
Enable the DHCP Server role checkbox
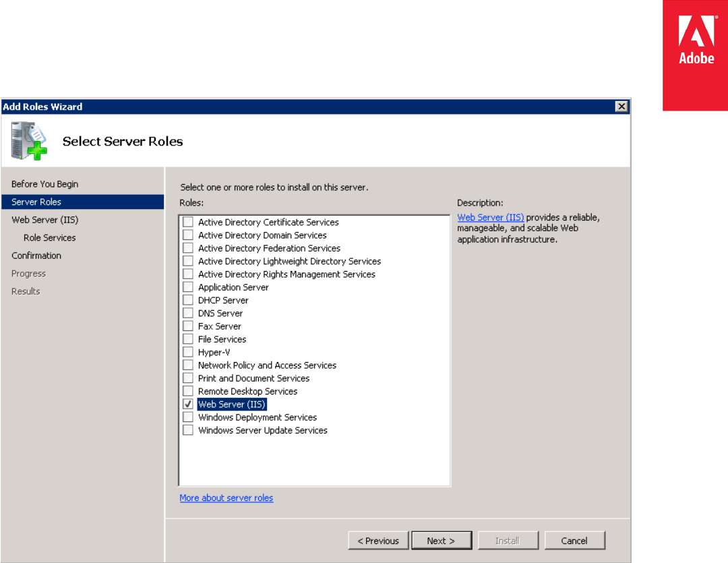[x=188, y=299]
